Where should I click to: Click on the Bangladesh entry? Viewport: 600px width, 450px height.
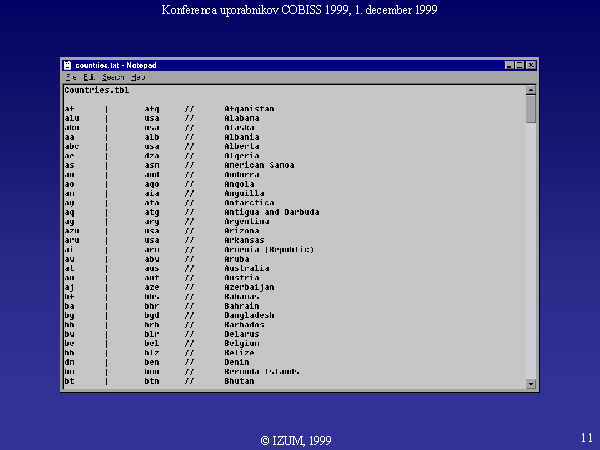(251, 315)
